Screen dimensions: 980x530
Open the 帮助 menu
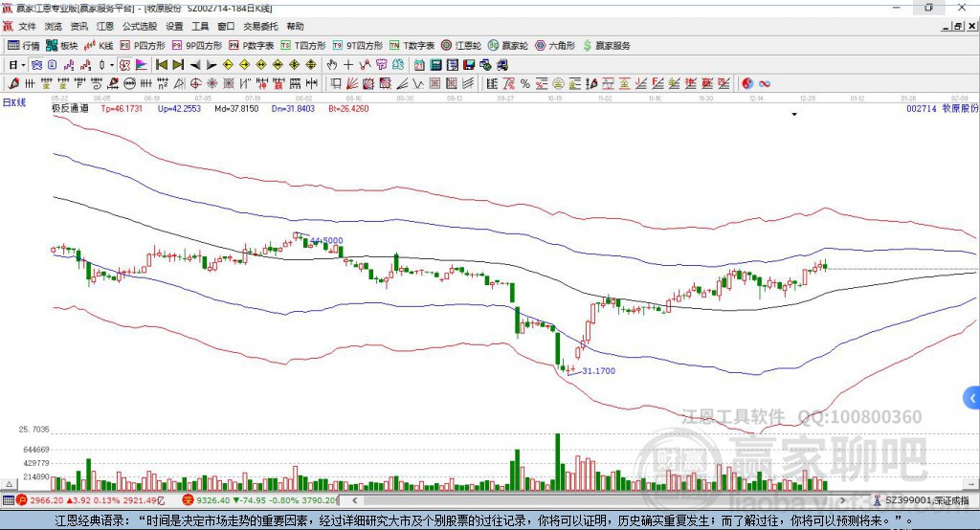point(295,26)
